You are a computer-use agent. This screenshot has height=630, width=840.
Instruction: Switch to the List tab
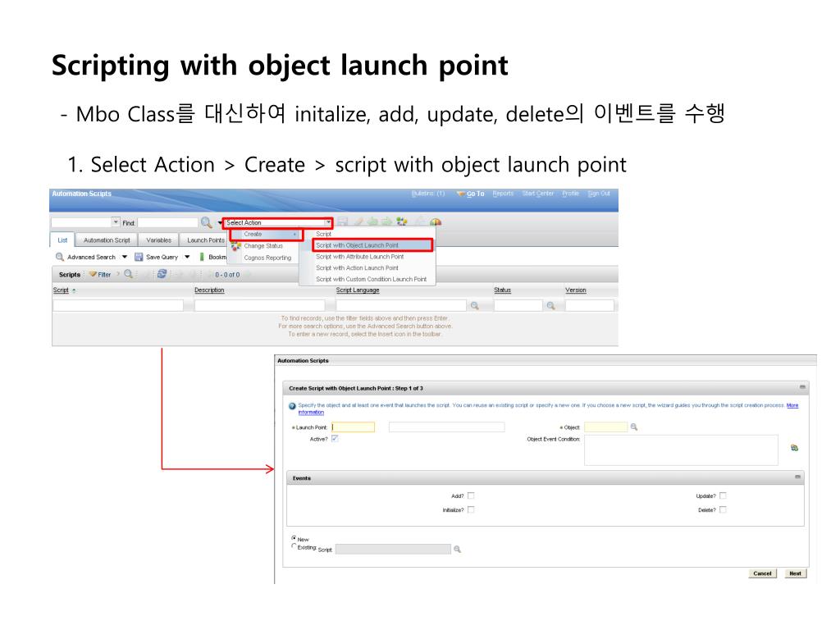pos(62,240)
